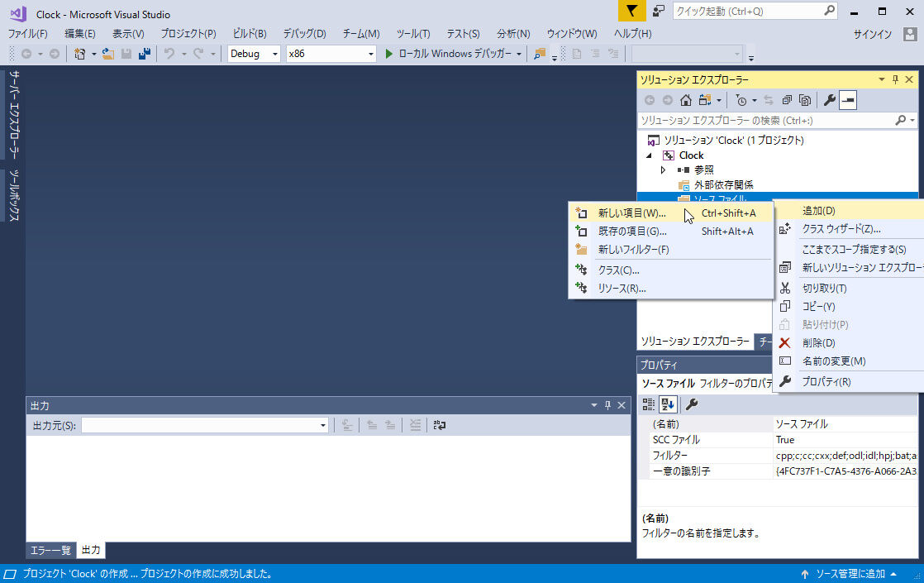Image resolution: width=924 pixels, height=583 pixels.
Task: Select 新しいフィルター(F) menu entry
Action: 670,250
